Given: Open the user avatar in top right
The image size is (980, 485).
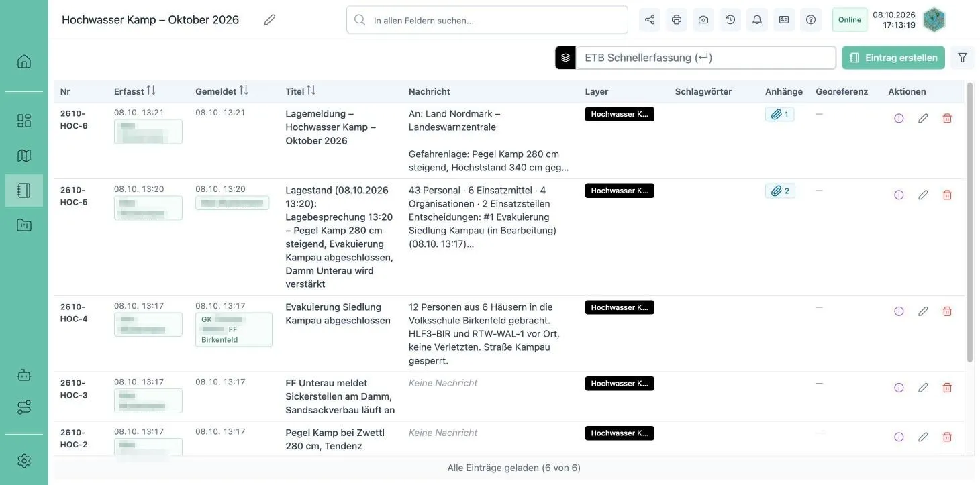Looking at the screenshot, I should pos(934,20).
